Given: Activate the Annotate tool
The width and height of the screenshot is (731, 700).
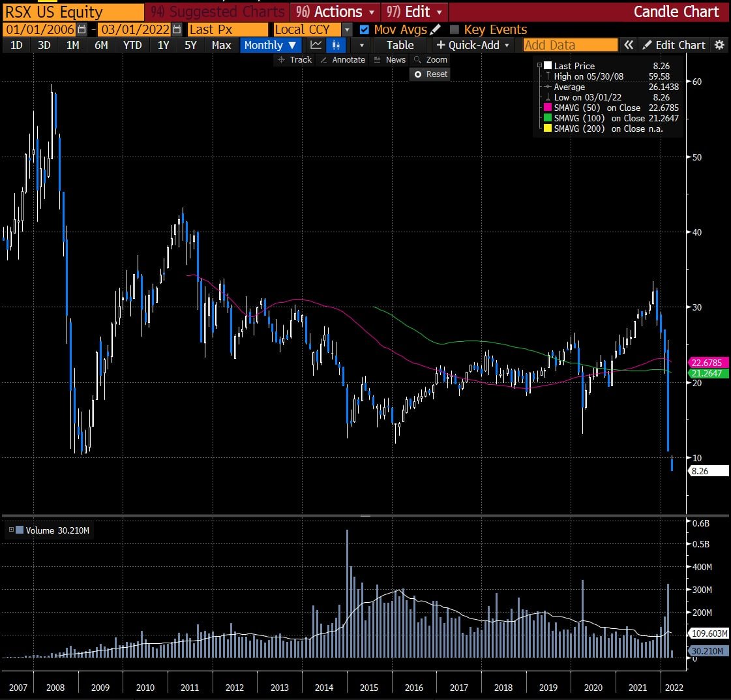Looking at the screenshot, I should 342,59.
